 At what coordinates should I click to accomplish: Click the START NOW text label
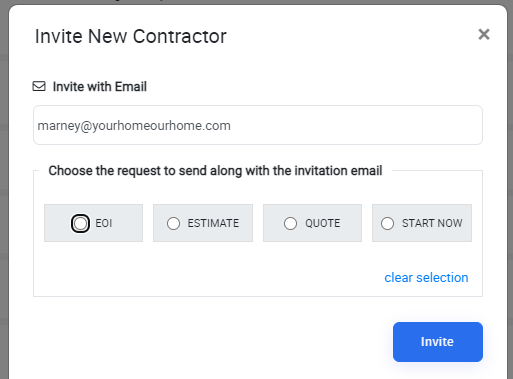(432, 223)
